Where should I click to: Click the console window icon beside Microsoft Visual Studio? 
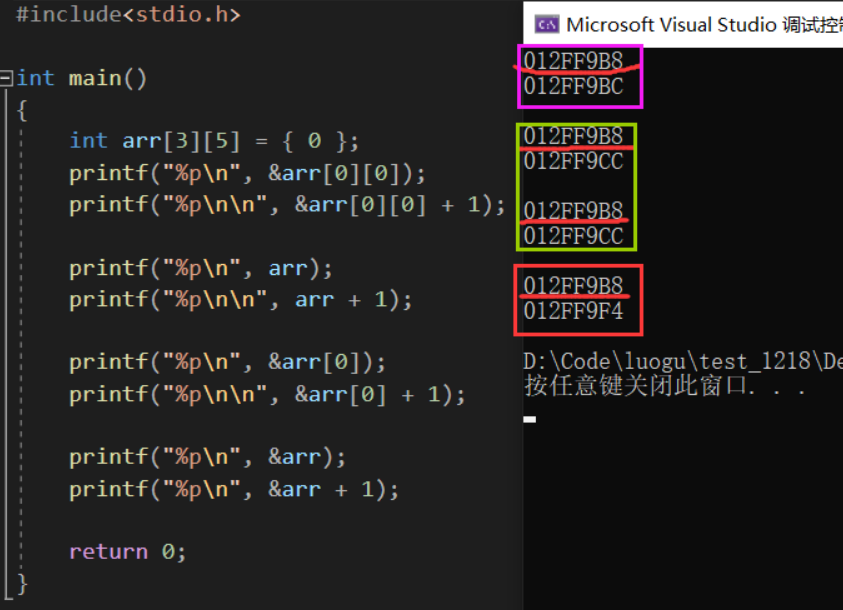pyautogui.click(x=547, y=24)
